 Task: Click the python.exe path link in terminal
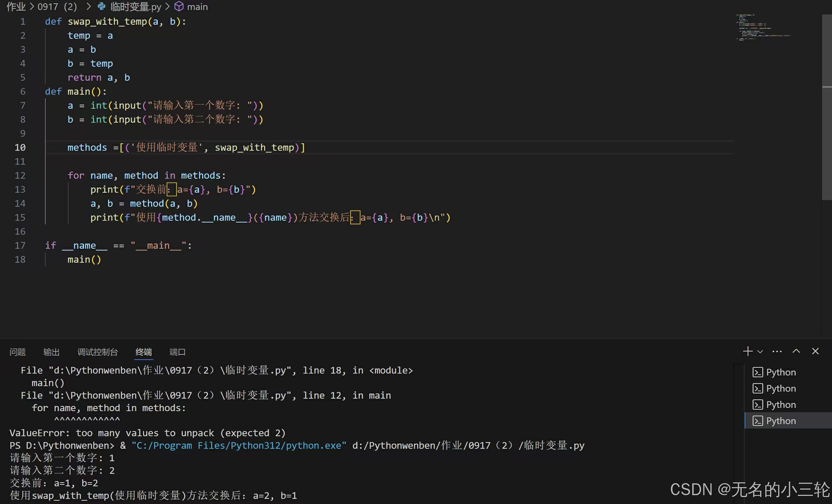pos(239,445)
